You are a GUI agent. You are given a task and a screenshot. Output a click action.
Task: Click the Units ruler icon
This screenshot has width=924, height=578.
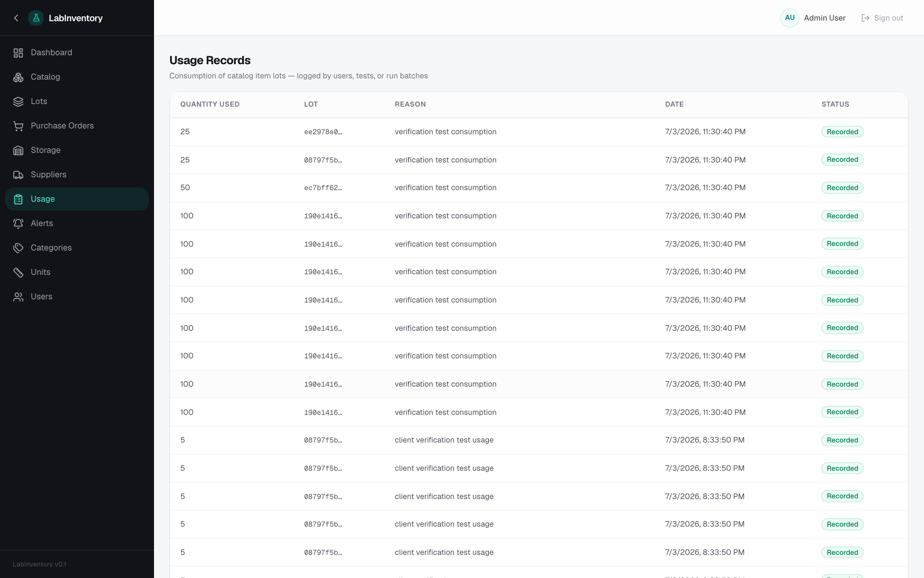click(18, 272)
